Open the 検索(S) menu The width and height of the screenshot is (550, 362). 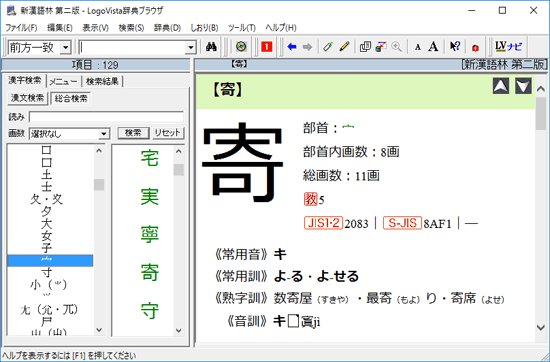131,28
